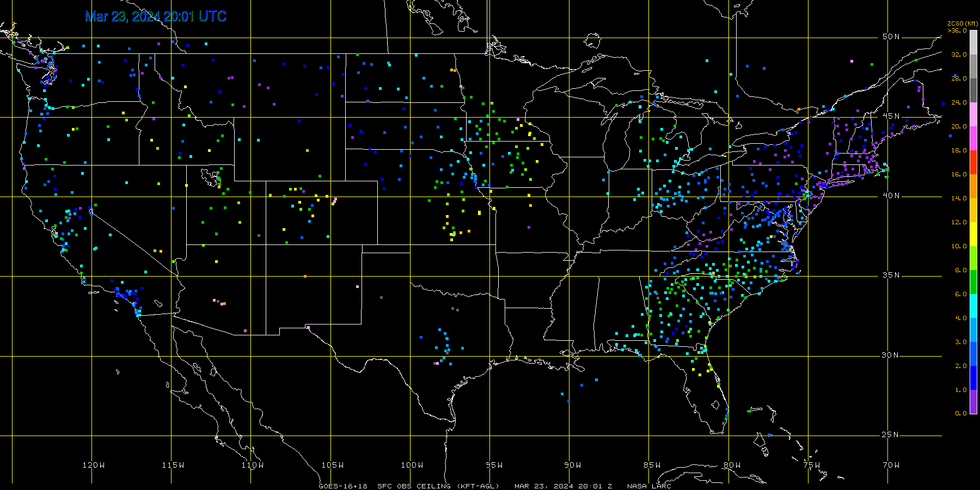Click the "14.0" legend value

[x=959, y=198]
